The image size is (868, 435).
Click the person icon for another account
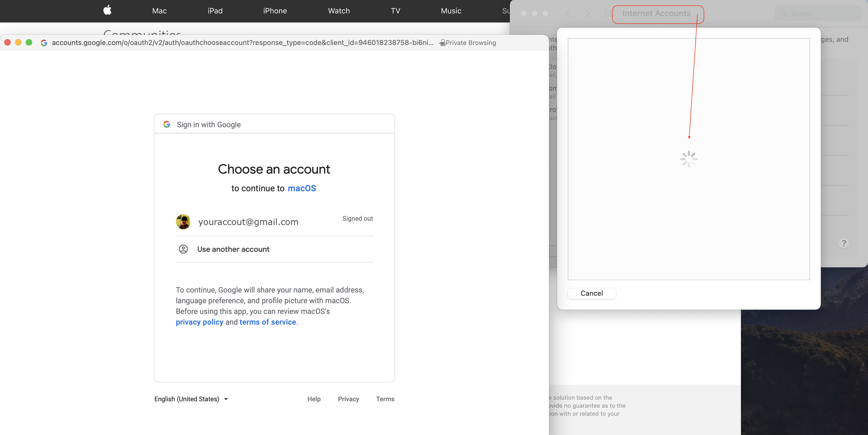tap(183, 249)
